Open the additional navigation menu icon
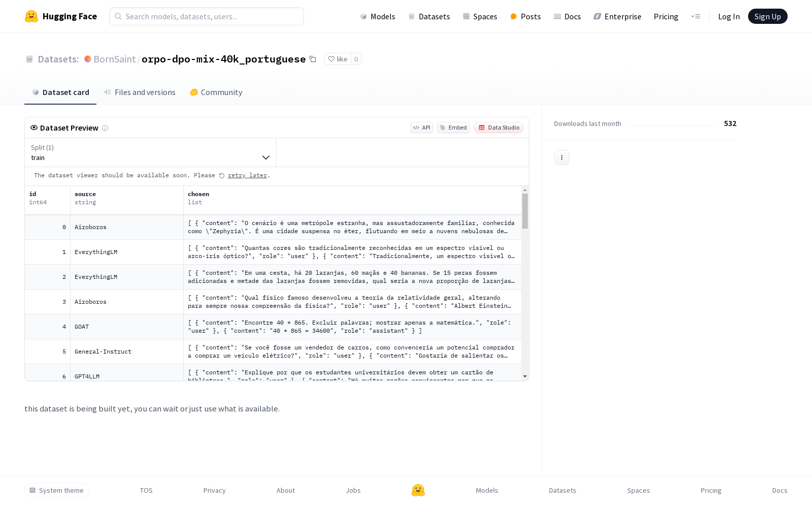This screenshot has height=508, width=812. (695, 16)
